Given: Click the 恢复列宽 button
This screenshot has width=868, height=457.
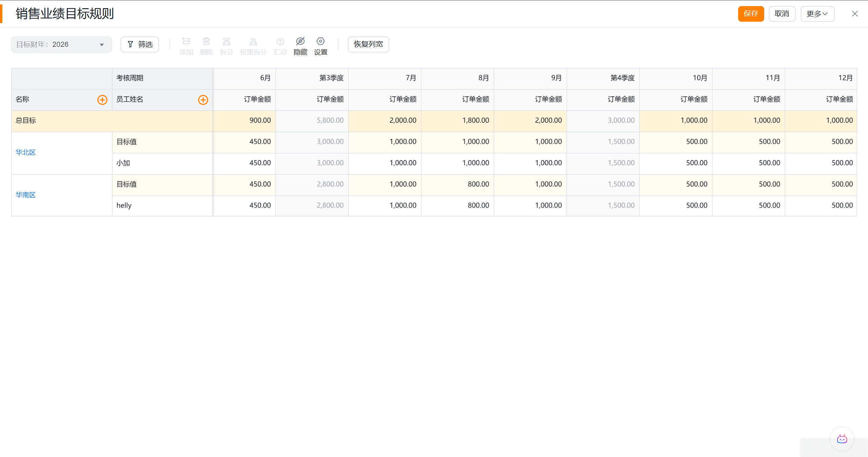Looking at the screenshot, I should pyautogui.click(x=368, y=44).
